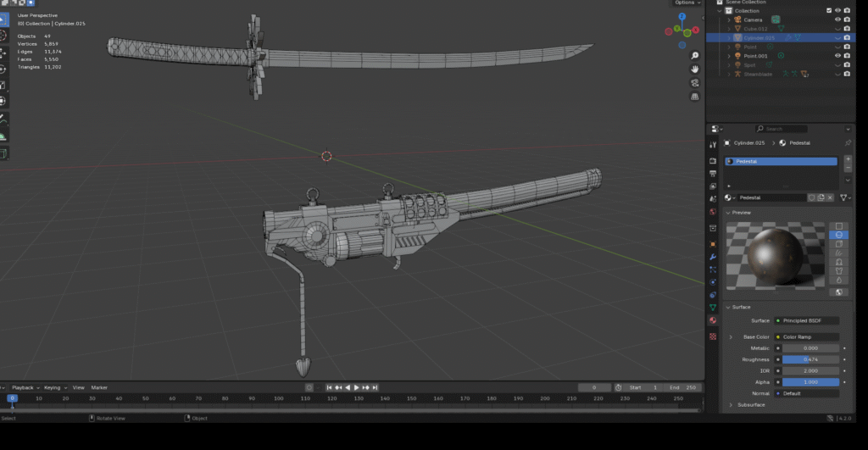Toggle visibility of Point.001 light
Screen dimensions: 868x450
click(837, 56)
